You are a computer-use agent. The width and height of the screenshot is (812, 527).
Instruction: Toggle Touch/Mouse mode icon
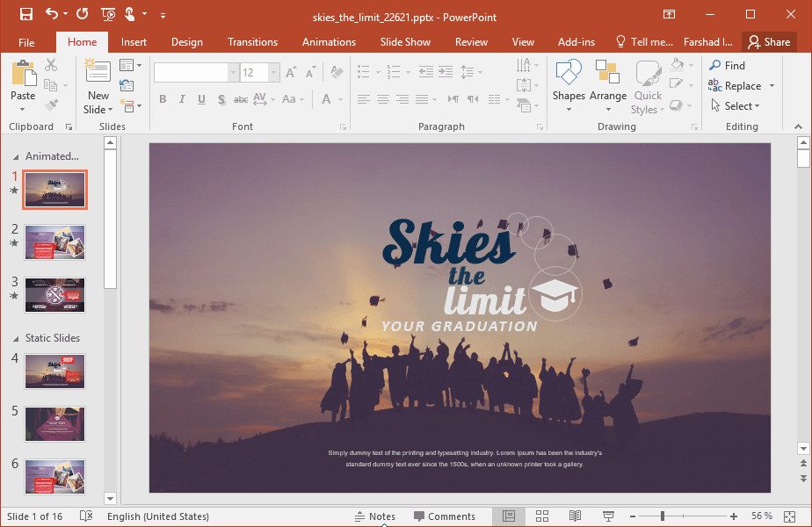click(129, 15)
